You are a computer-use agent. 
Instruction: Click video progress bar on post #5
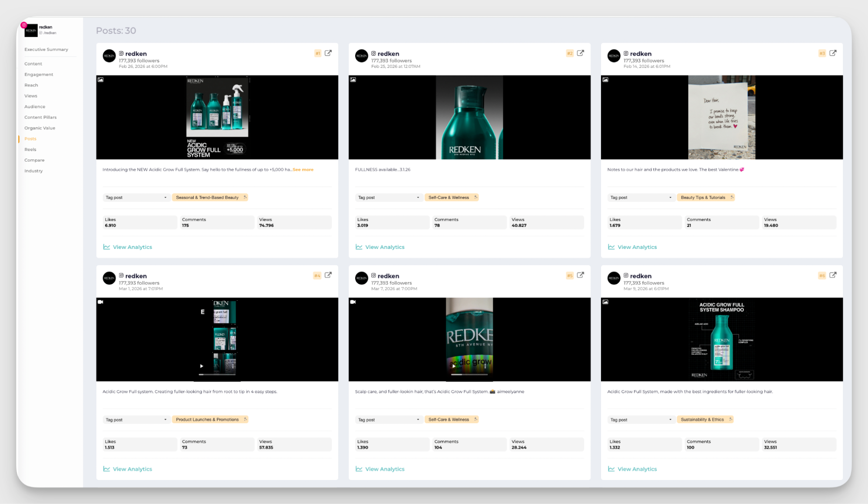(469, 374)
